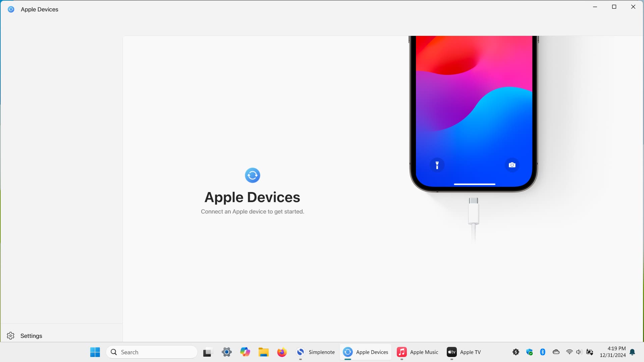
Task: Launch Firefox from the taskbar
Action: 282,352
